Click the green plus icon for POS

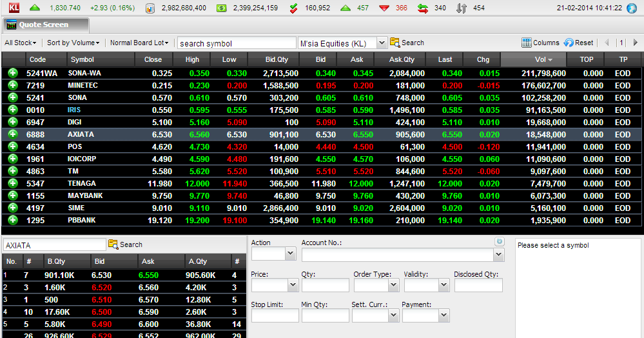pyautogui.click(x=13, y=147)
